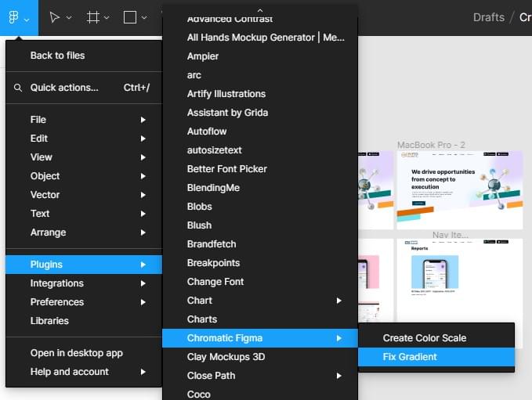This screenshot has height=400, width=532.
Task: Select the Frame tool icon
Action: tap(93, 17)
